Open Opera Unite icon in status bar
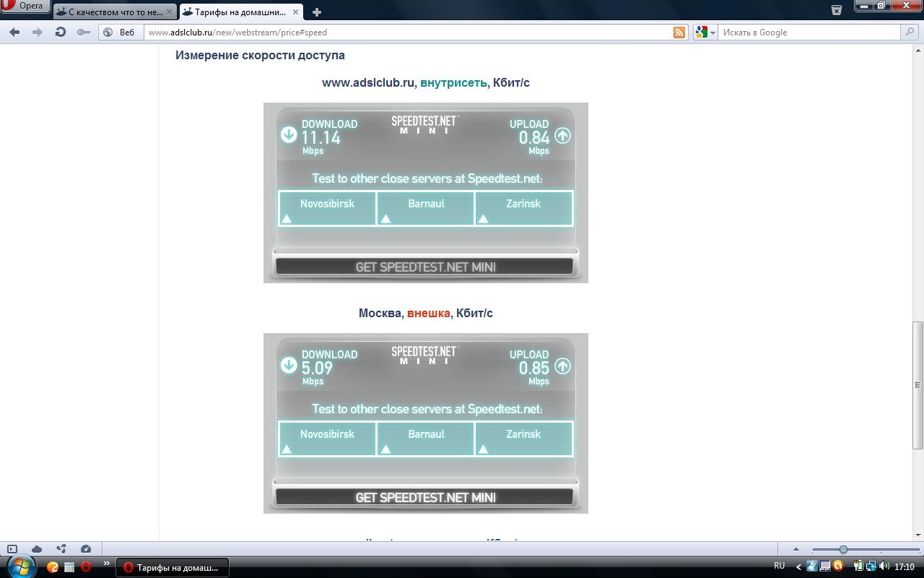Image resolution: width=924 pixels, height=578 pixels. coord(61,549)
